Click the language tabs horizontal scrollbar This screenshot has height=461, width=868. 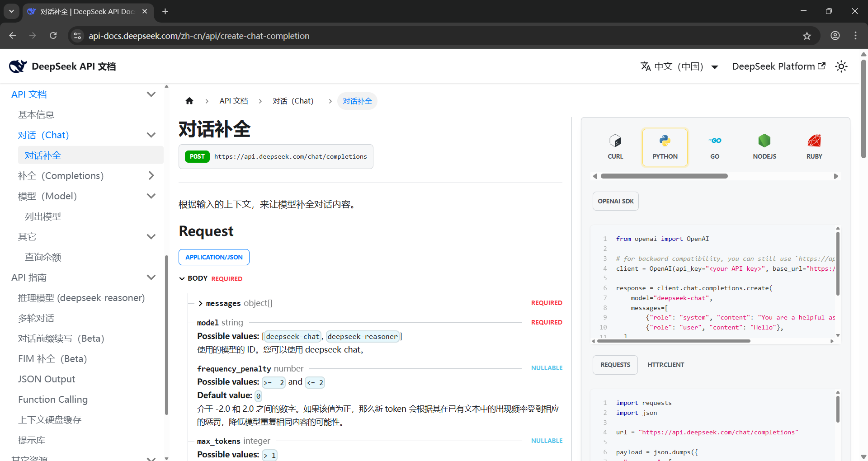[664, 176]
